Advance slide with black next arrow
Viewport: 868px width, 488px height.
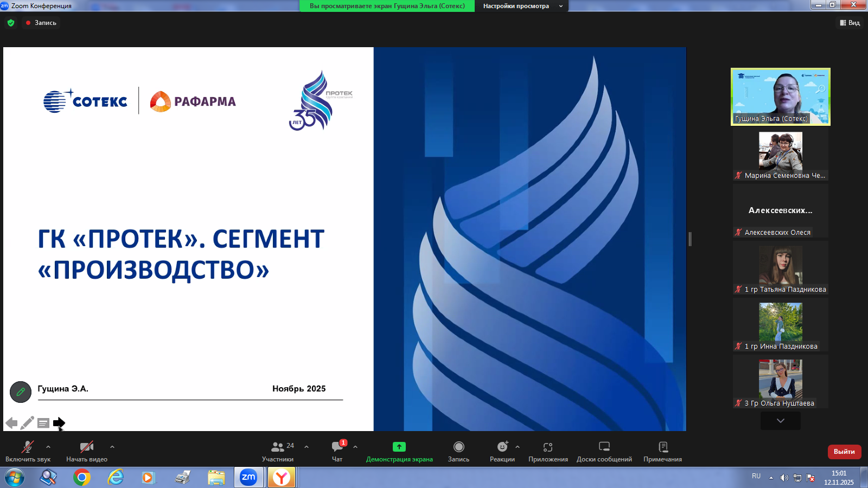59,423
